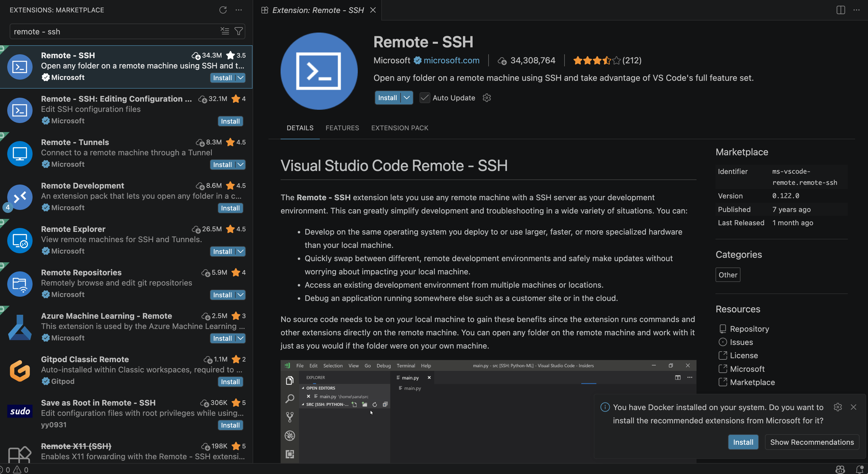Install Remote - SSH from details header
The width and height of the screenshot is (868, 474).
388,98
